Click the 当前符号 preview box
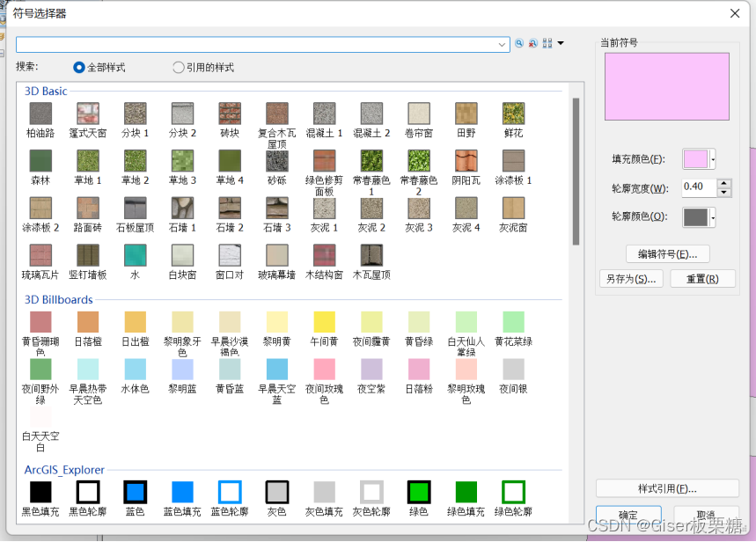 667,86
